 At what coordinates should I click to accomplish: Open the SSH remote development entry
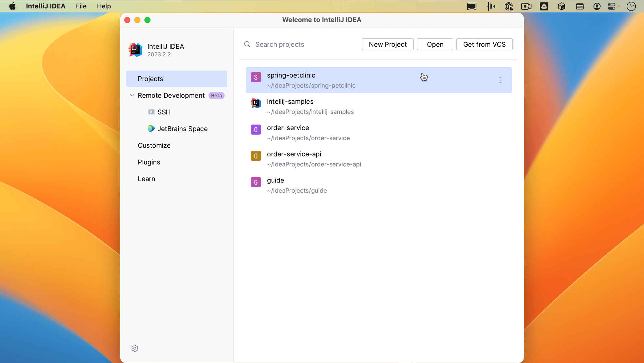(164, 112)
